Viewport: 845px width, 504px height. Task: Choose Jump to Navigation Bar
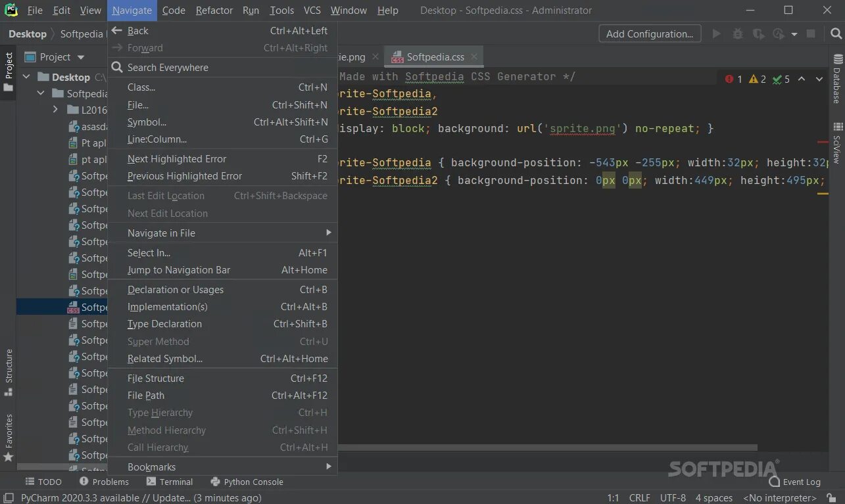coord(222,269)
